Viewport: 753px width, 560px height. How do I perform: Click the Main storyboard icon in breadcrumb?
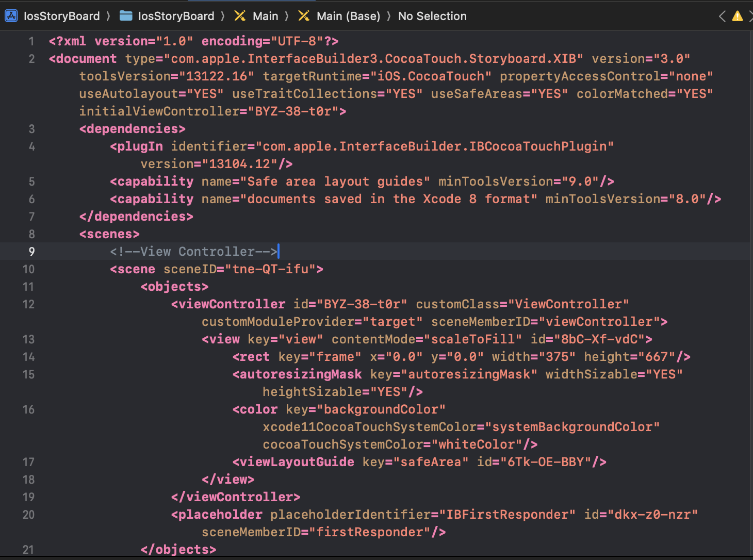240,16
